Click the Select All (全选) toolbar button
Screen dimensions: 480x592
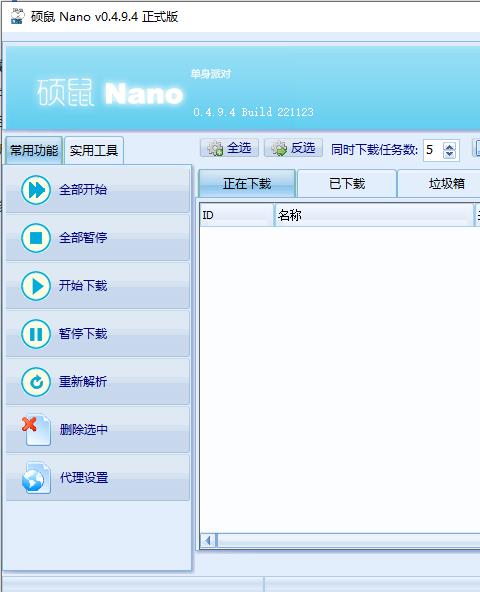pos(229,148)
